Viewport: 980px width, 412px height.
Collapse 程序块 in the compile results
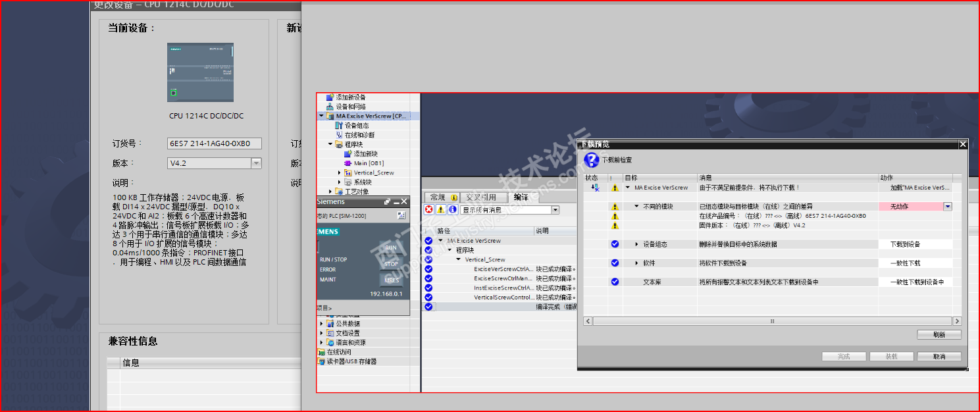pyautogui.click(x=450, y=250)
